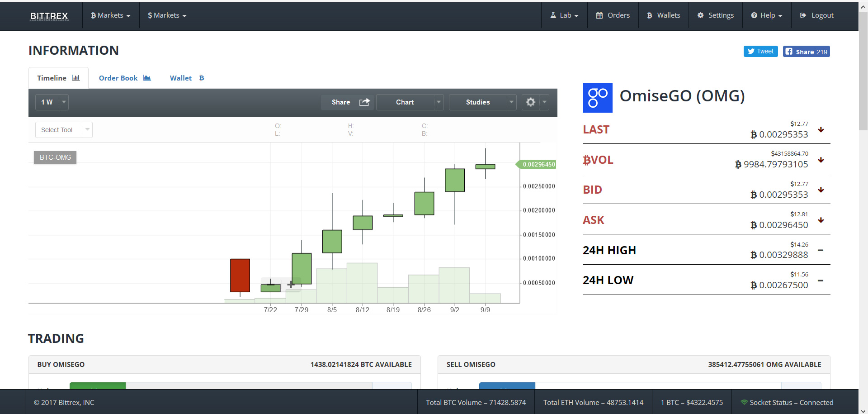Click the 24H LOW value 0.00267500
The image size is (868, 414).
(x=779, y=285)
